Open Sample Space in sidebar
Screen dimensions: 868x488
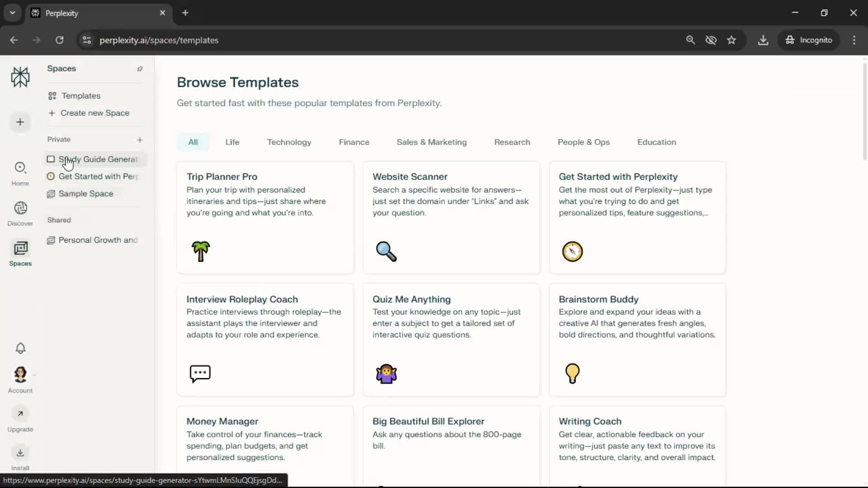click(x=85, y=193)
